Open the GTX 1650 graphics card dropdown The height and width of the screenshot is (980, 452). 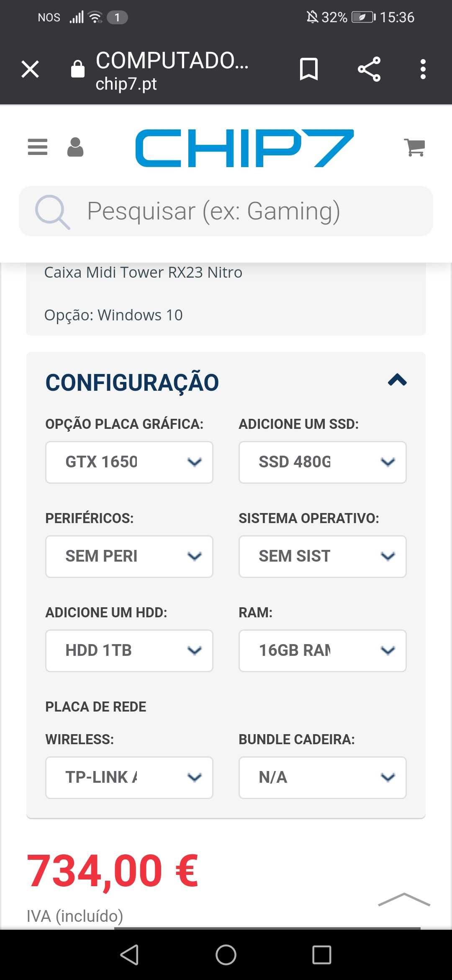(x=129, y=462)
